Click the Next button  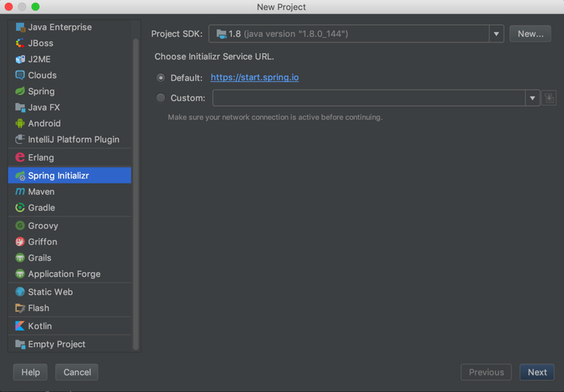537,372
